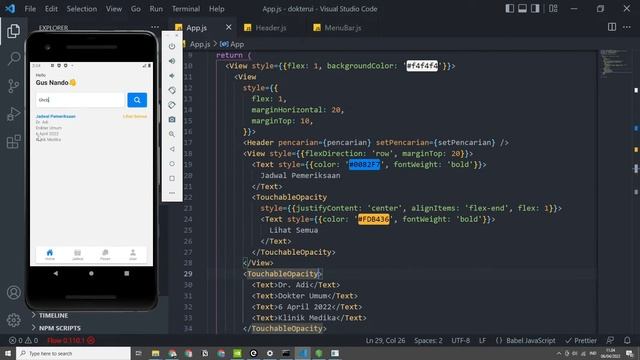This screenshot has height=360, width=640.
Task: Open editor More Actions menu
Action: point(627,27)
